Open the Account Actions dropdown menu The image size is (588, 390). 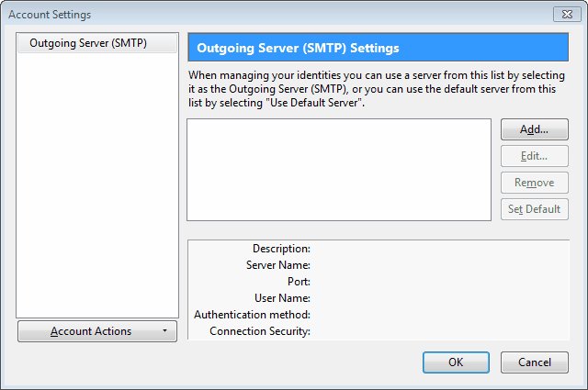[97, 331]
